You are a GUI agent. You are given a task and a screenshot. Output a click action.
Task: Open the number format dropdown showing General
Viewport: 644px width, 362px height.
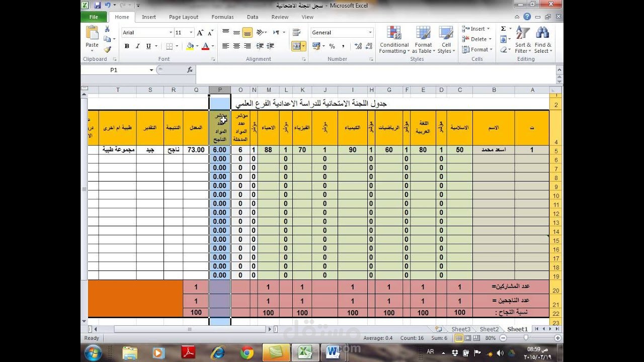370,33
